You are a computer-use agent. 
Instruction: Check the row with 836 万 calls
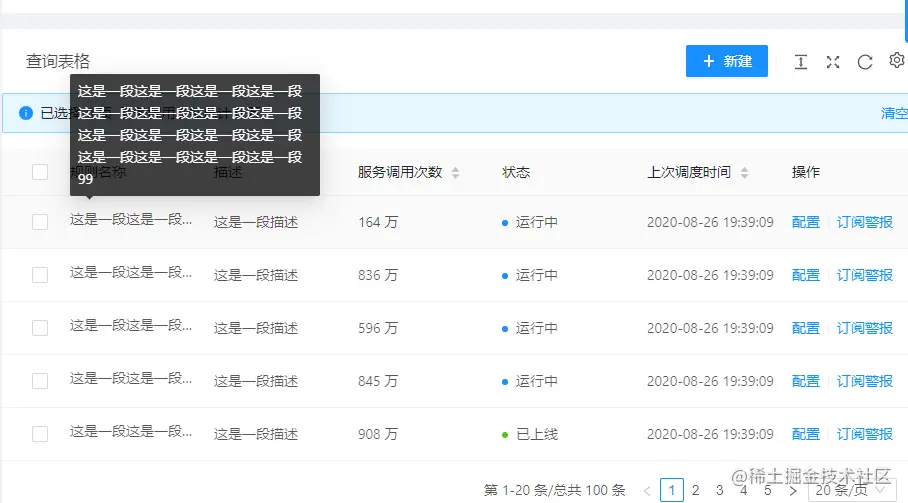40,275
